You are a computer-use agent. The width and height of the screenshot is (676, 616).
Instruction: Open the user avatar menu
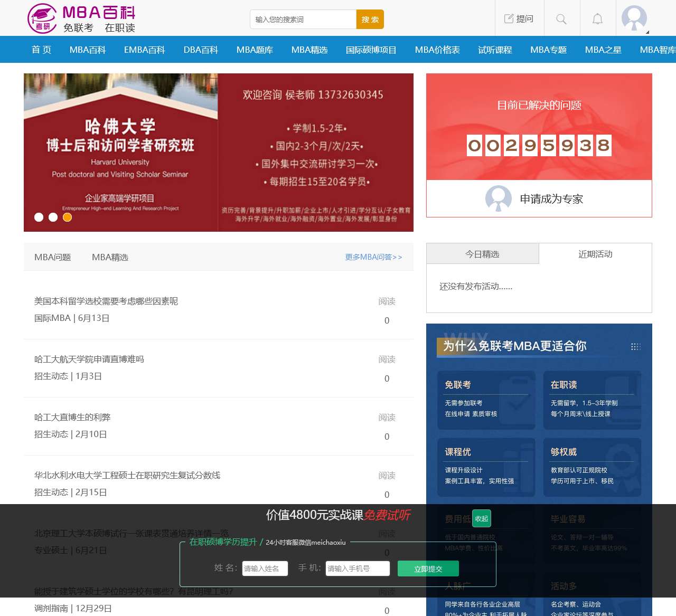click(x=634, y=18)
